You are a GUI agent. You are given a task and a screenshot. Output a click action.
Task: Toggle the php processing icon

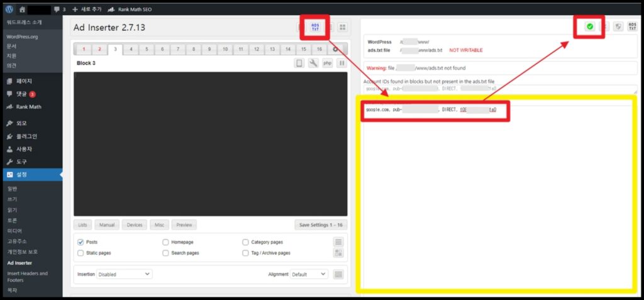(327, 63)
